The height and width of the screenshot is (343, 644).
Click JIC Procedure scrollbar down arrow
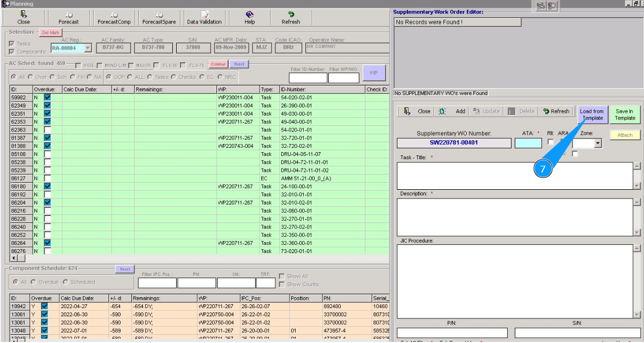636,315
